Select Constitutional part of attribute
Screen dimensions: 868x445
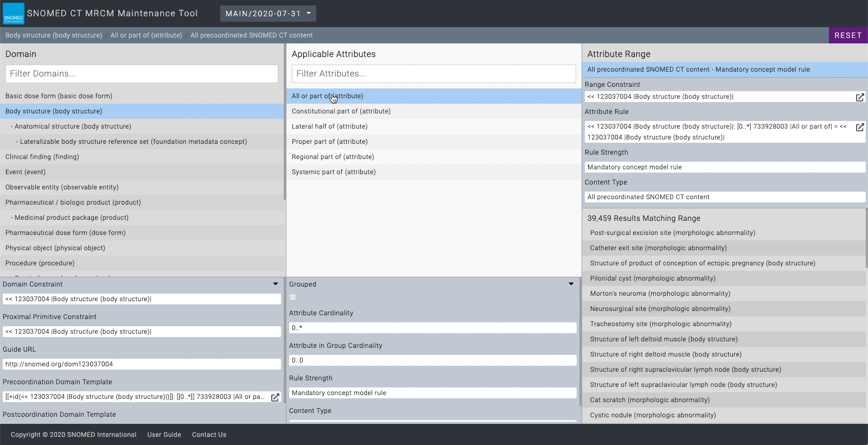(x=434, y=111)
